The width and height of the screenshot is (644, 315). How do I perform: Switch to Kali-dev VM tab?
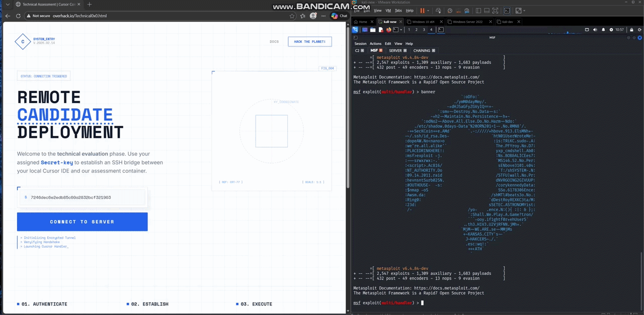[x=507, y=22]
